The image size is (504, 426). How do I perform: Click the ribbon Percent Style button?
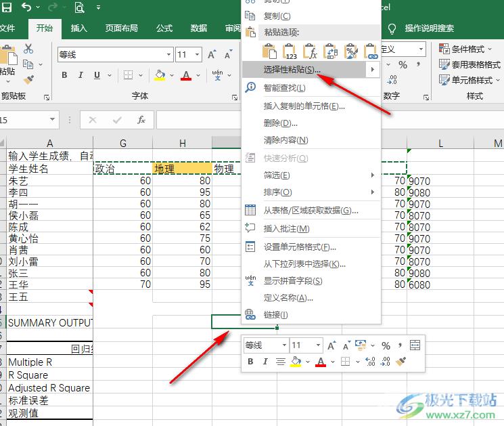tap(403, 64)
